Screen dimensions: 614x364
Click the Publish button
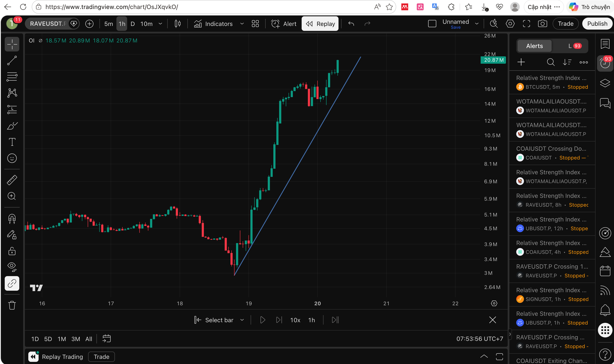pos(597,24)
